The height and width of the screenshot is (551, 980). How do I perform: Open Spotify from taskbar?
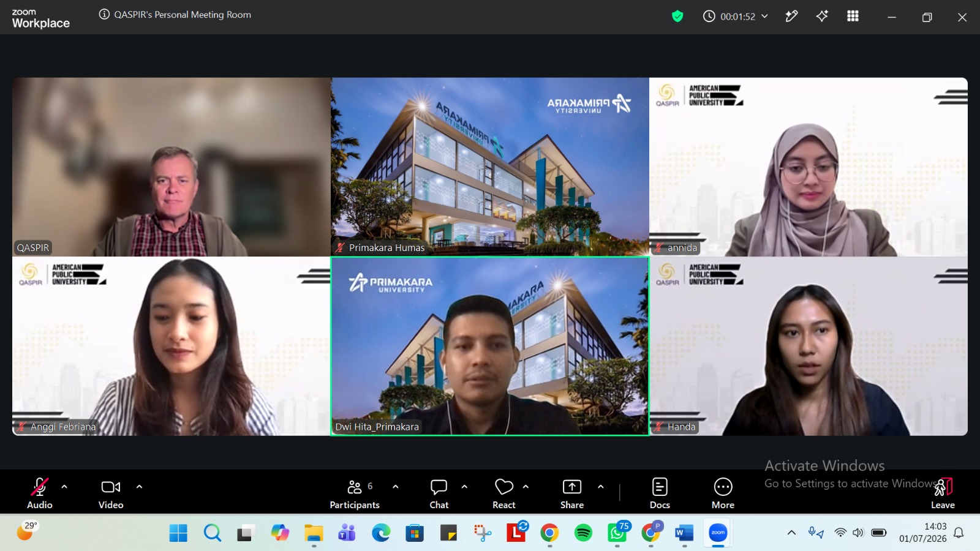583,533
